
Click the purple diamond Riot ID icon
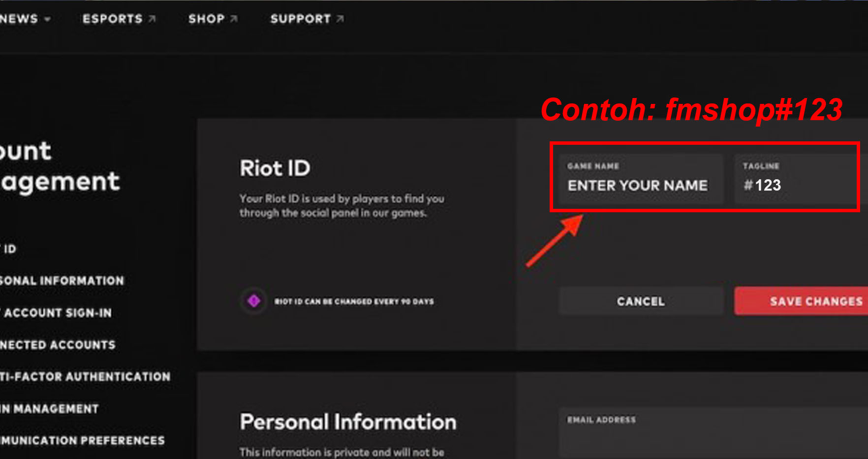(254, 300)
